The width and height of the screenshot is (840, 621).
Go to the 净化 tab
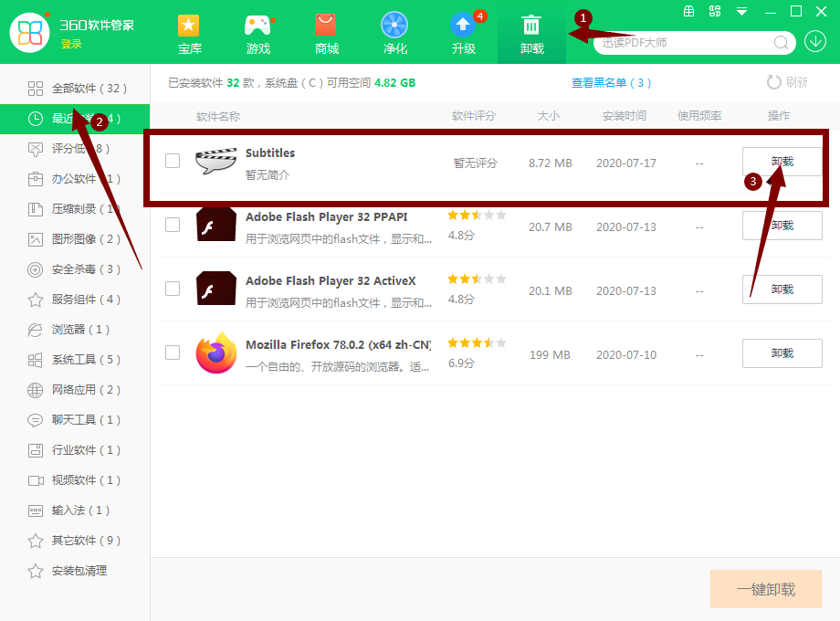pos(394,34)
